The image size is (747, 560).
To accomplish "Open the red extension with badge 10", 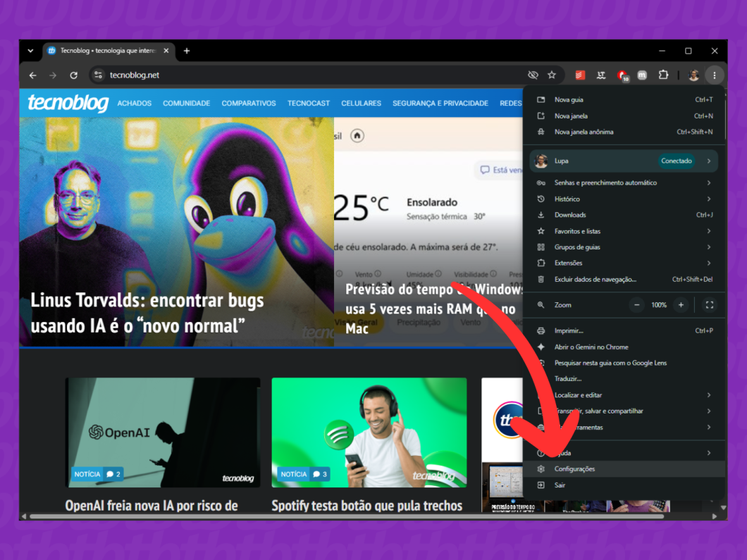I will click(x=623, y=75).
